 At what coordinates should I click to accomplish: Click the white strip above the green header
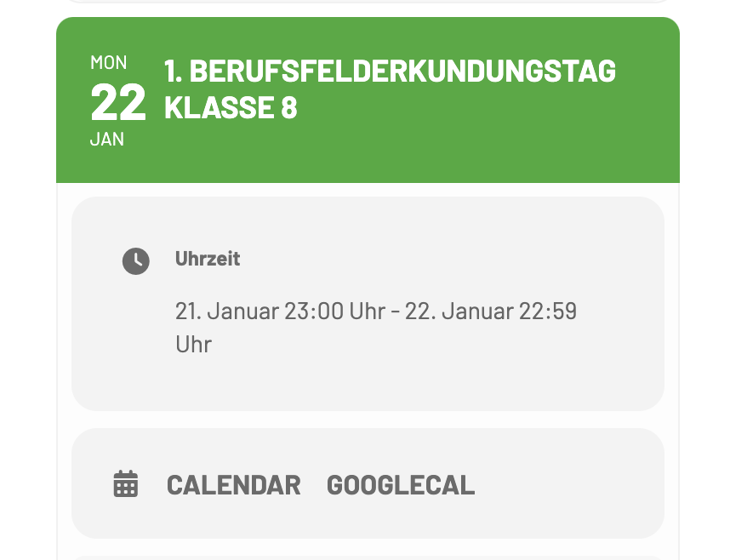(x=368, y=9)
